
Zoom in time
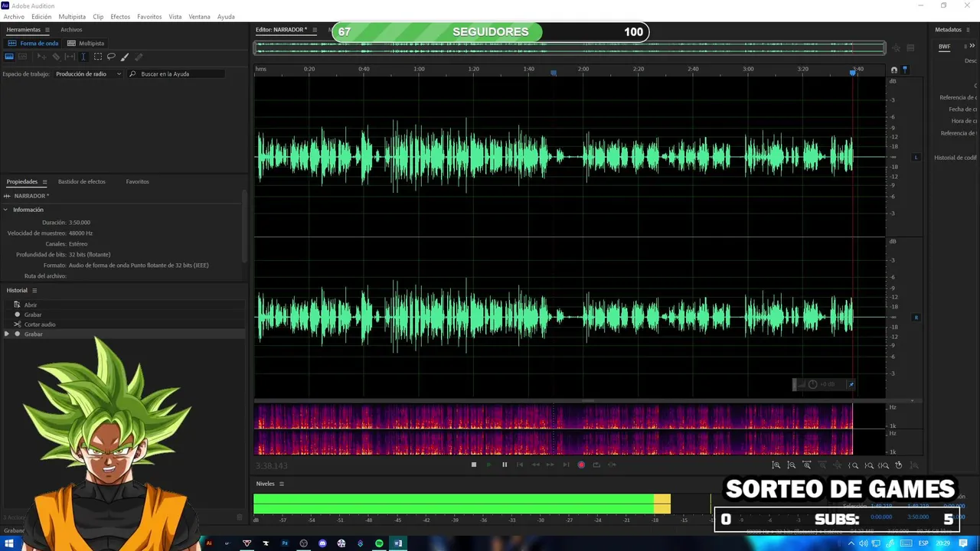806,465
